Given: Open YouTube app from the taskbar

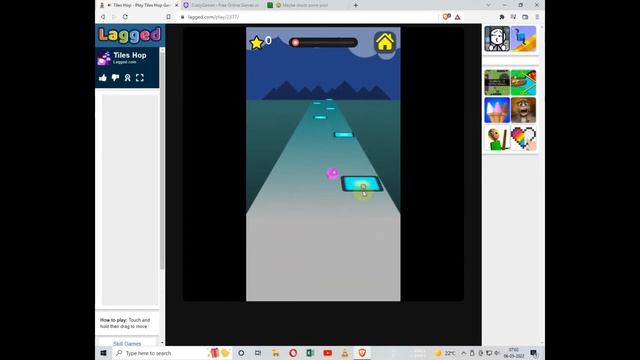Looking at the screenshot, I should (328, 353).
